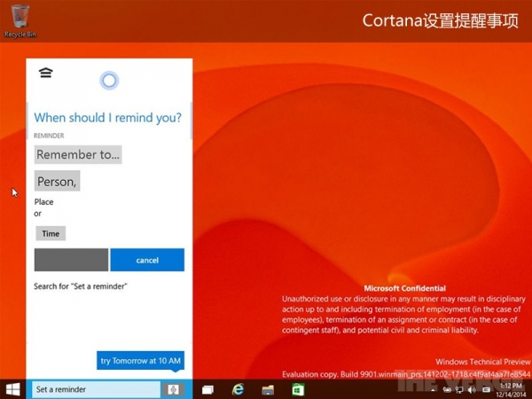The image size is (532, 399).
Task: Click the 'Remember to...' reminder field
Action: click(78, 154)
